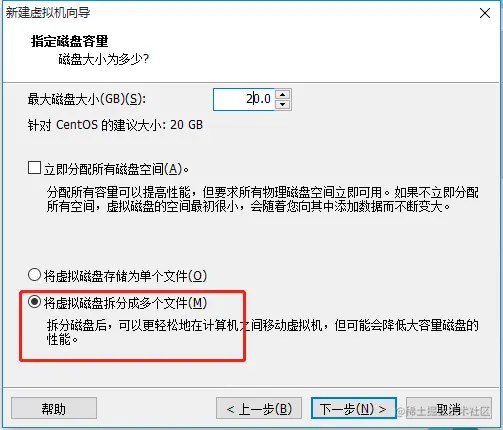The height and width of the screenshot is (430, 503).
Task: Click the 立即分配所有磁盘空间(A) label text
Action: 116,169
